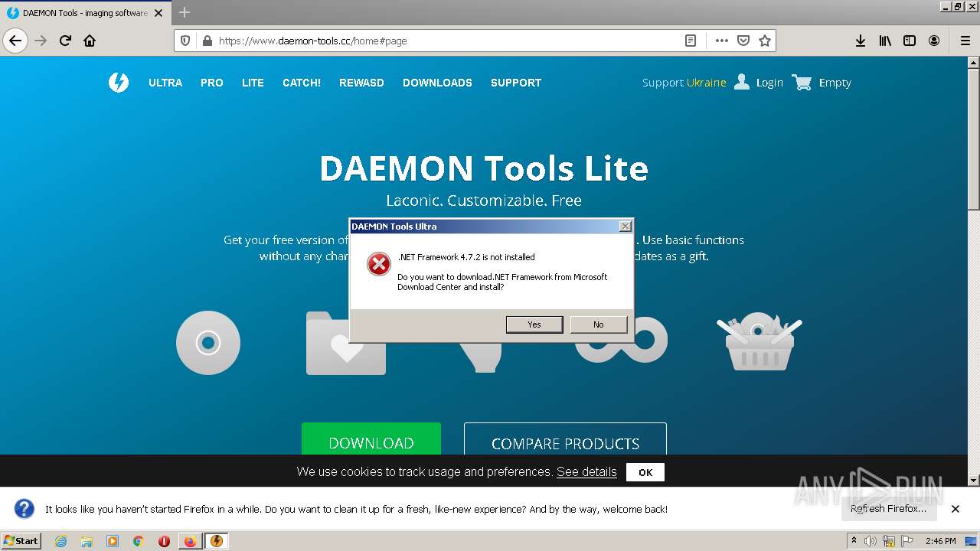Click Yes in the .NET Framework dialog
This screenshot has width=980, height=551.
[x=534, y=324]
